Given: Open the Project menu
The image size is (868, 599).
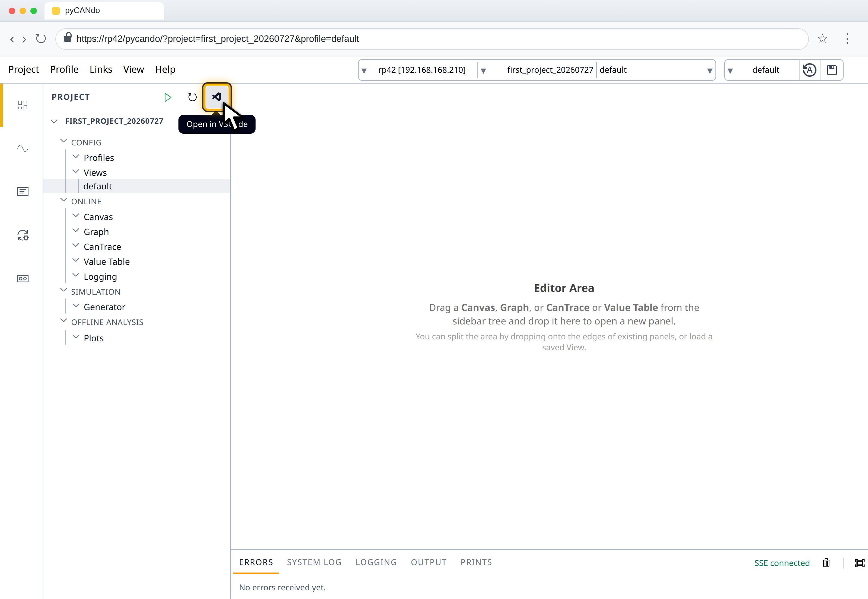Looking at the screenshot, I should coord(24,69).
